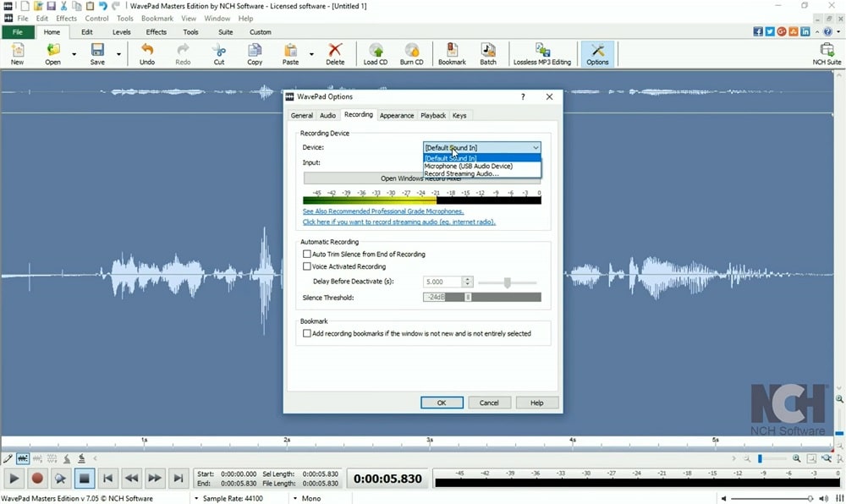Image resolution: width=846 pixels, height=504 pixels.
Task: Open the Twitter share icon
Action: [770, 32]
